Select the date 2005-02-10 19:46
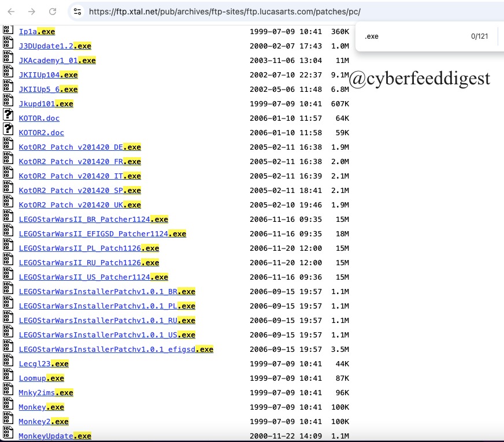504x442 pixels. pos(286,205)
